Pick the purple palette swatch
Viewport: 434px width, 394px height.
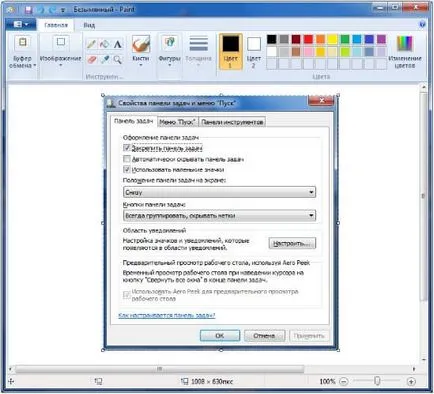tap(381, 40)
